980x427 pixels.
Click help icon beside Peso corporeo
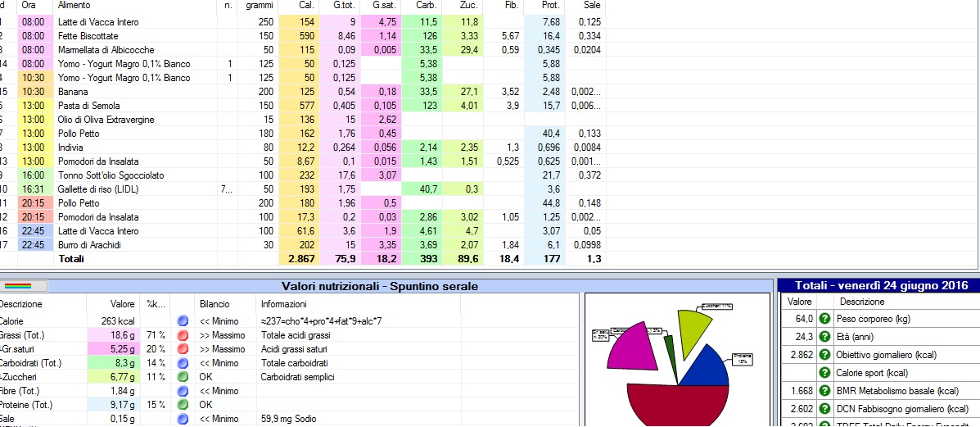point(824,319)
